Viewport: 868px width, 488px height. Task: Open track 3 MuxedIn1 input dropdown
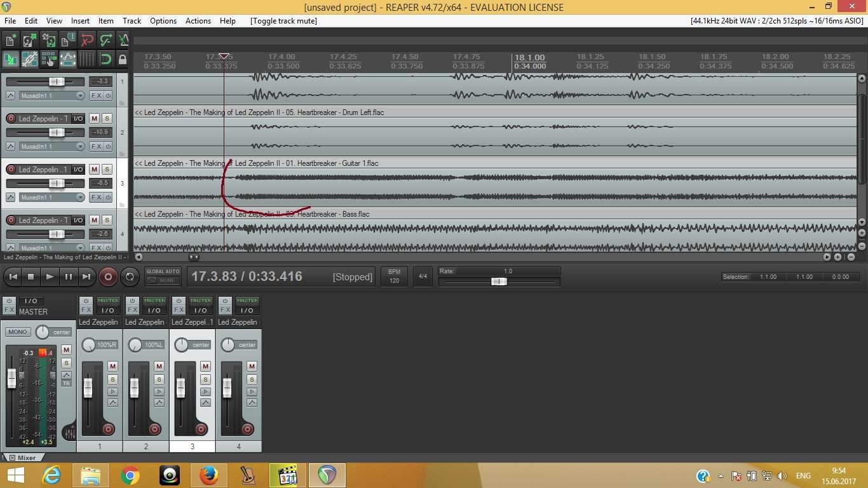point(52,198)
